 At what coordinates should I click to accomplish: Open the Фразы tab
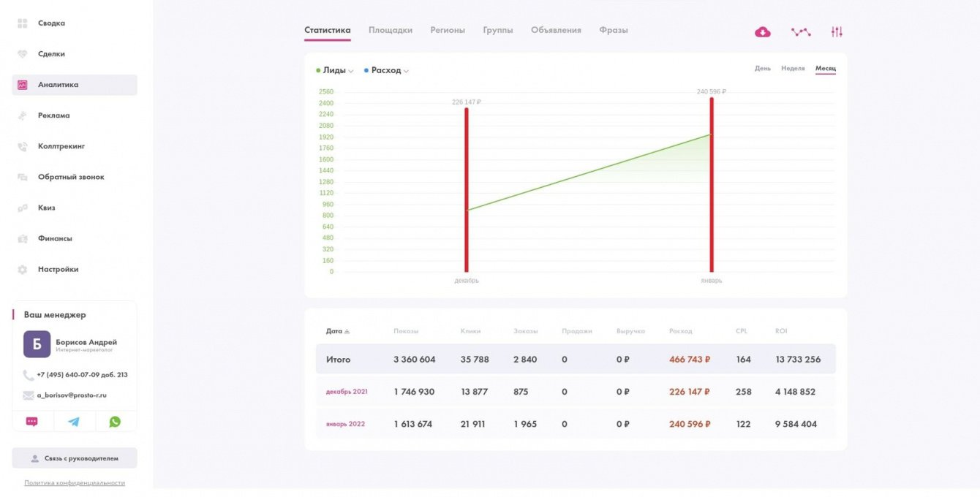tap(614, 31)
